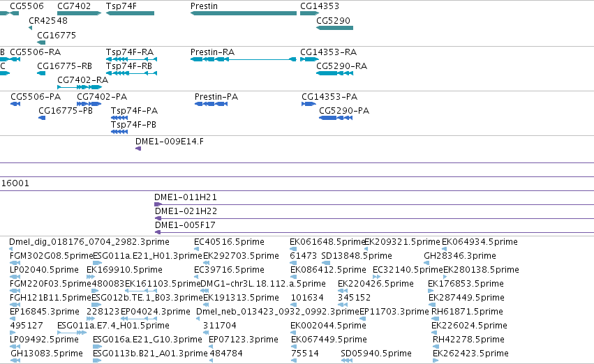
Task: Click the CG5506 gene label
Action: (x=27, y=6)
